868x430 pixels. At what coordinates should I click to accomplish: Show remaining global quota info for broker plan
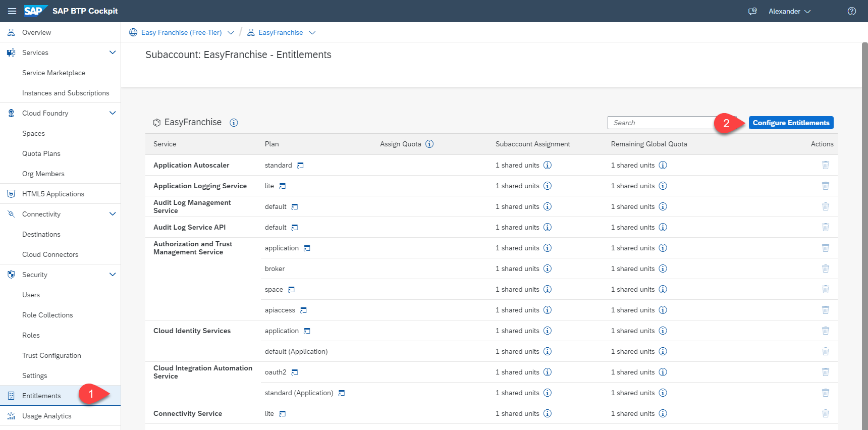(x=663, y=268)
